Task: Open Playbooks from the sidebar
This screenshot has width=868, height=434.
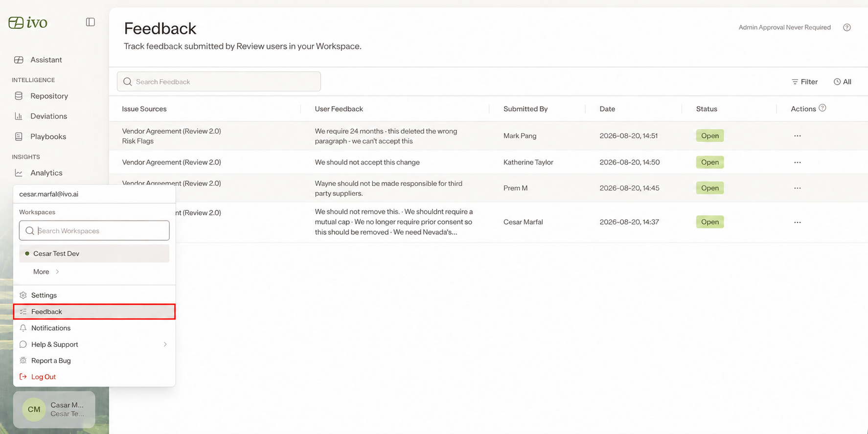Action: [x=48, y=137]
